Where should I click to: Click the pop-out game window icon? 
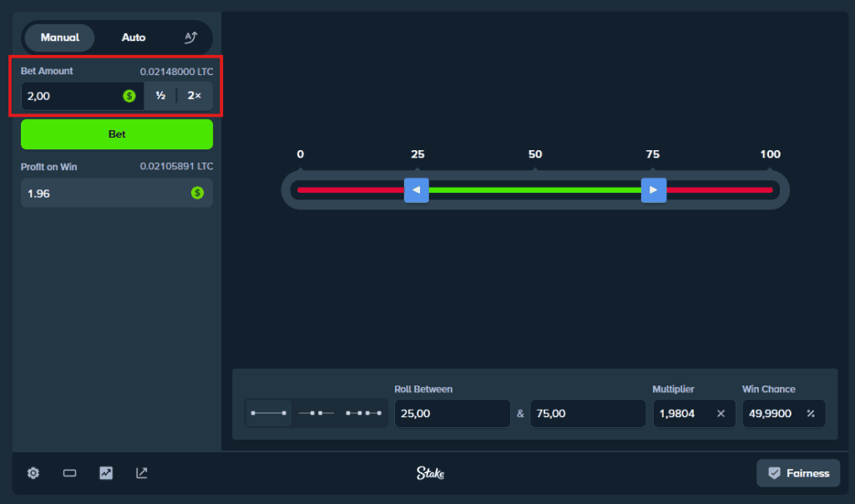pyautogui.click(x=142, y=473)
